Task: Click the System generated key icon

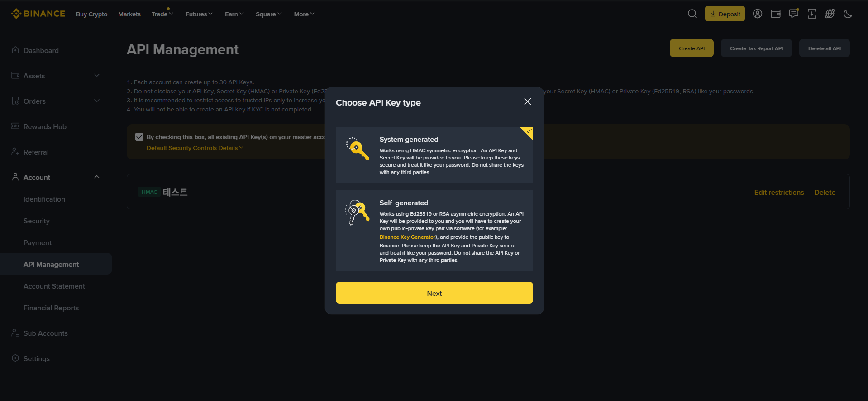Action: pos(358,149)
